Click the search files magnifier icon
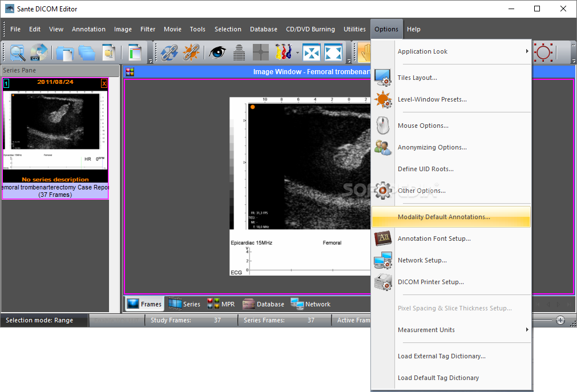Screen dimensions: 577x392 click(x=17, y=52)
